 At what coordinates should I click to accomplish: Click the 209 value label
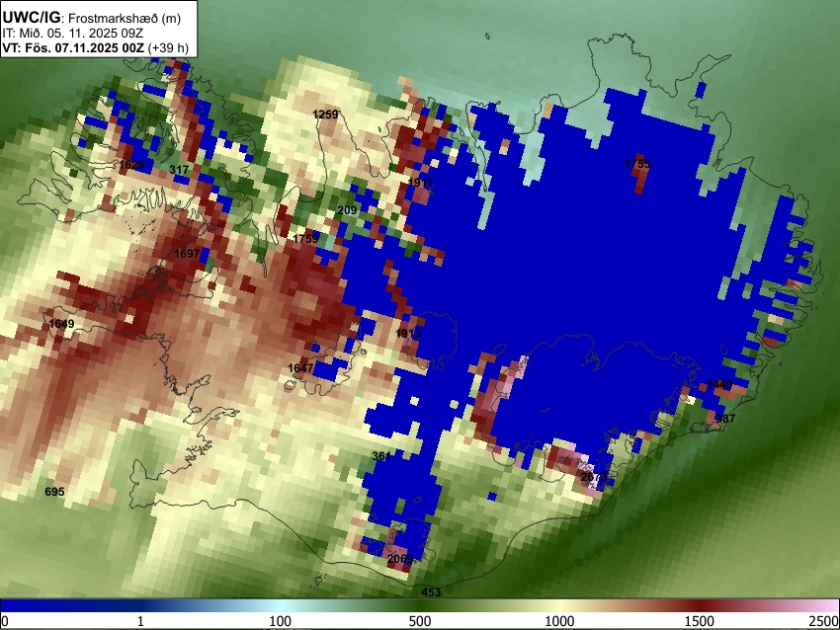point(347,210)
